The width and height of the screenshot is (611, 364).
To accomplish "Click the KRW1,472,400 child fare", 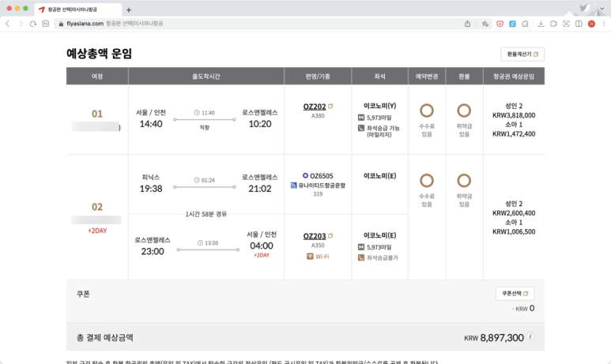I will (514, 134).
